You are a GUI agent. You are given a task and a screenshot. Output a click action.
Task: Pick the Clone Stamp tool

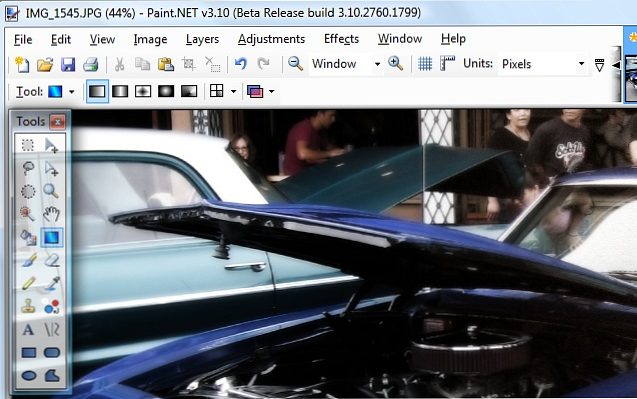(28, 306)
